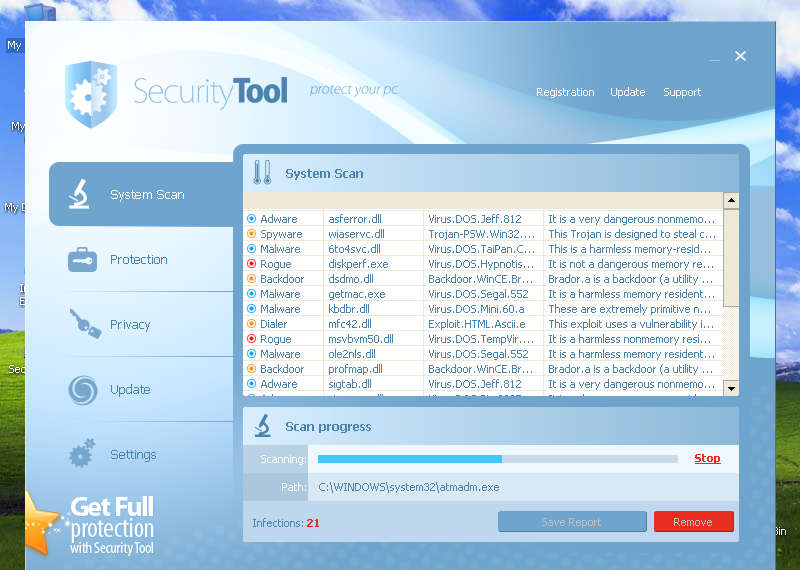Click the scan path C:\WINDOWS\system32\atmadm.exe
Screen dimensions: 800x570
click(409, 487)
